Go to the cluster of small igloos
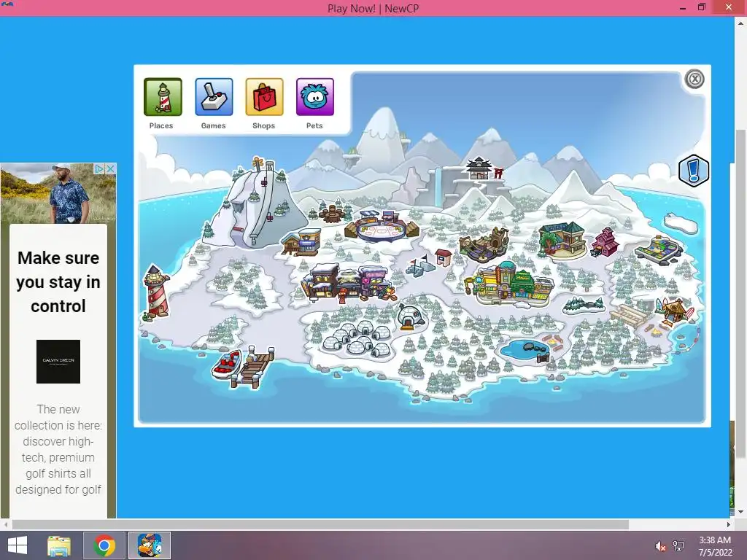 coord(357,339)
